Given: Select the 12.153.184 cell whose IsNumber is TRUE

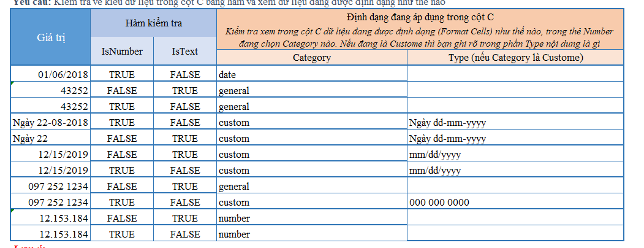Looking at the screenshot, I should tap(50, 234).
